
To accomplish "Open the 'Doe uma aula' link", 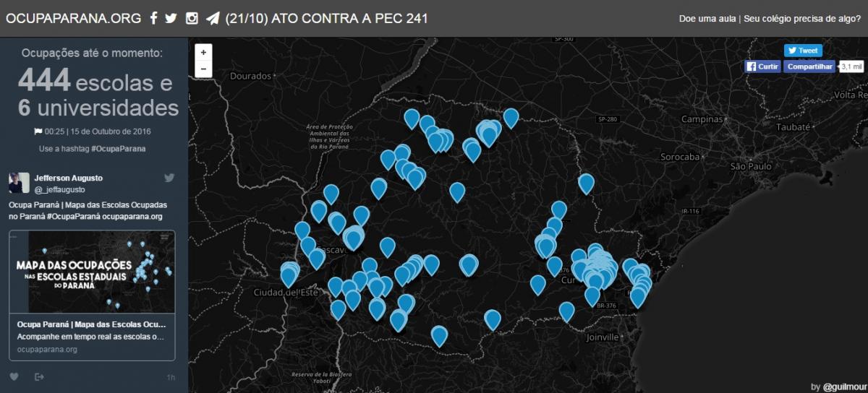I will [x=707, y=19].
